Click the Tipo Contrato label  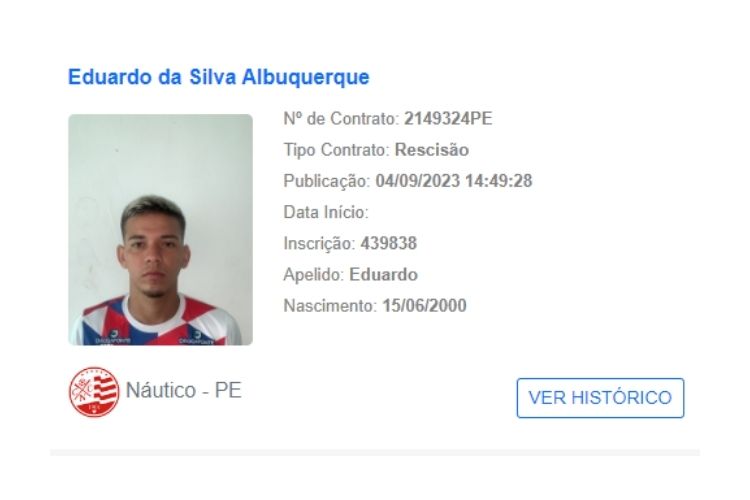pos(336,150)
